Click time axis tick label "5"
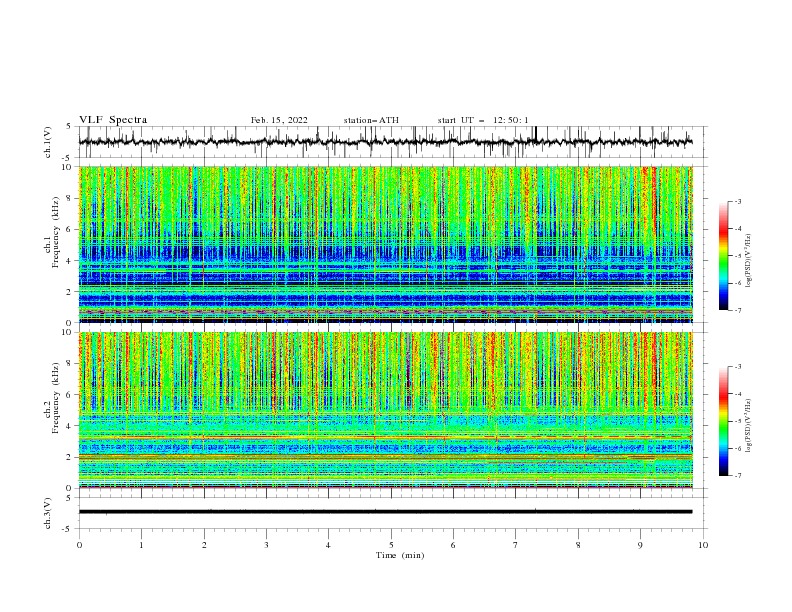792x612 pixels. click(x=391, y=545)
